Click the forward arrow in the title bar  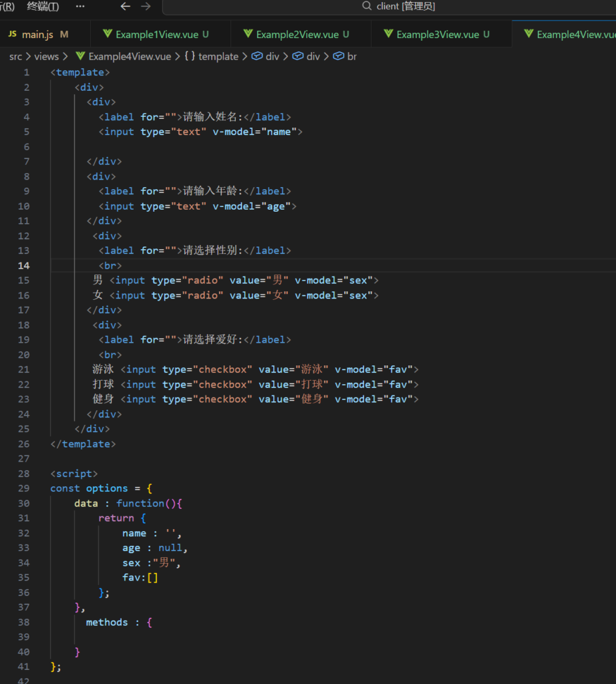146,7
